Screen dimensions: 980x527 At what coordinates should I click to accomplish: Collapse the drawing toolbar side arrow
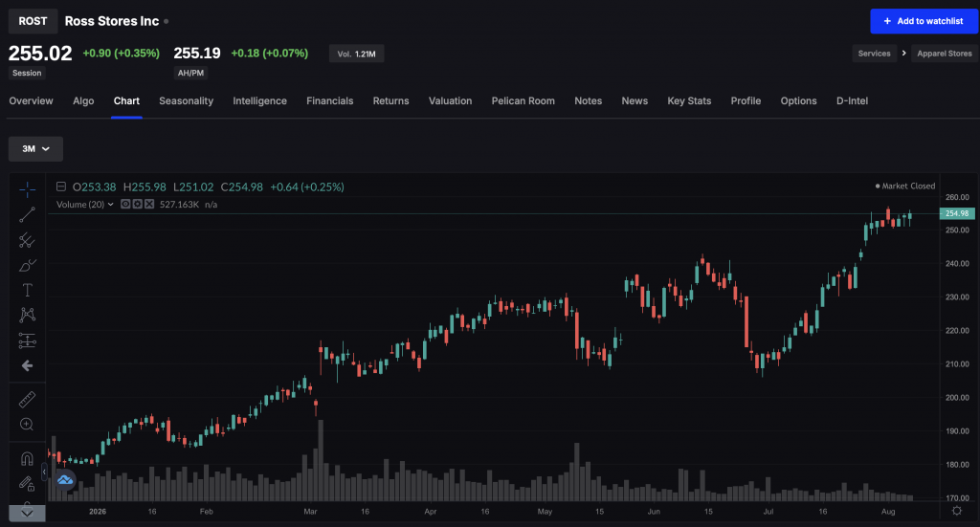(44, 472)
